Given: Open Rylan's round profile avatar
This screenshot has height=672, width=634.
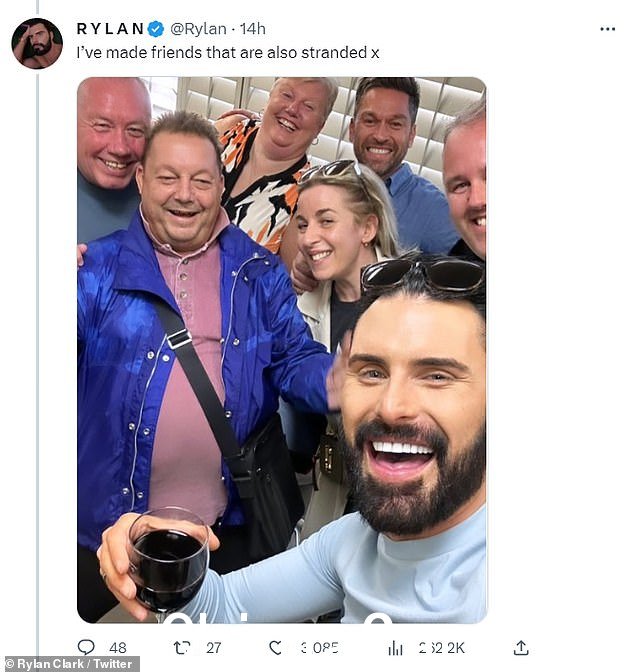Looking at the screenshot, I should pyautogui.click(x=37, y=43).
